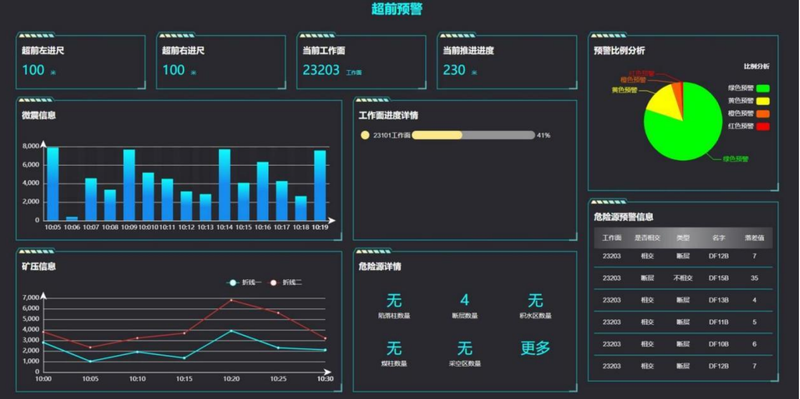Image resolution: width=800 pixels, height=399 pixels.
Task: Click the striped tab decoration above 矿压信息
Action: (x=36, y=251)
